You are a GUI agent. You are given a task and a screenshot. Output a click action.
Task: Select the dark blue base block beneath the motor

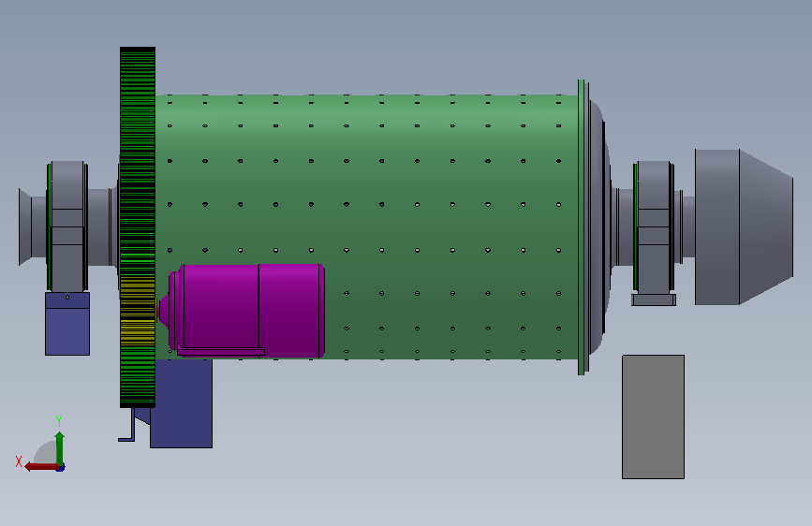(182, 403)
